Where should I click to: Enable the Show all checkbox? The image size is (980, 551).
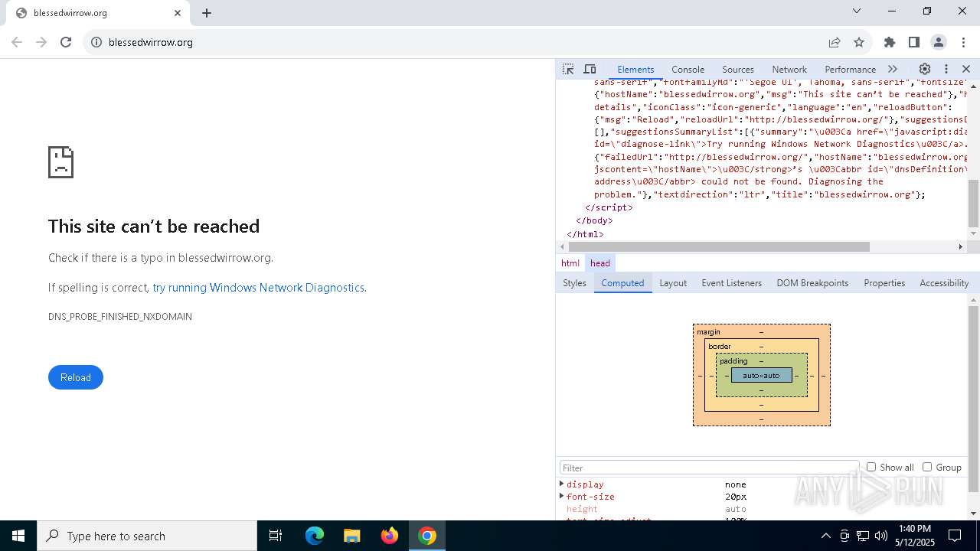point(871,467)
